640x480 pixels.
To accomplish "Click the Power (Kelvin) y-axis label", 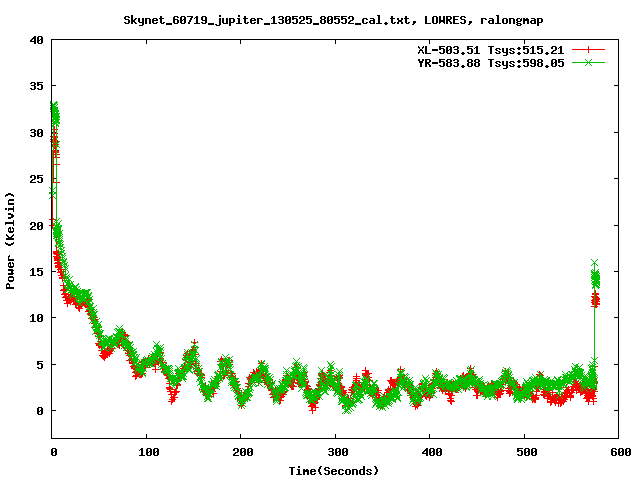I will coord(10,241).
